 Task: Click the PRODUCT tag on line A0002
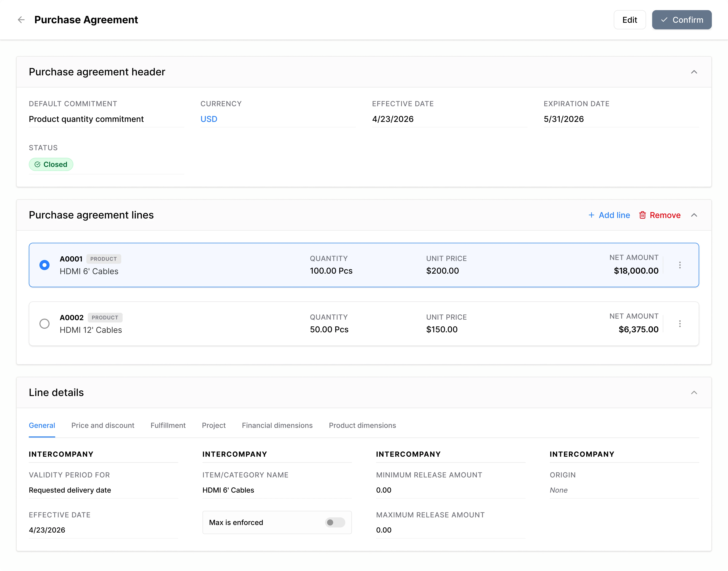click(105, 317)
